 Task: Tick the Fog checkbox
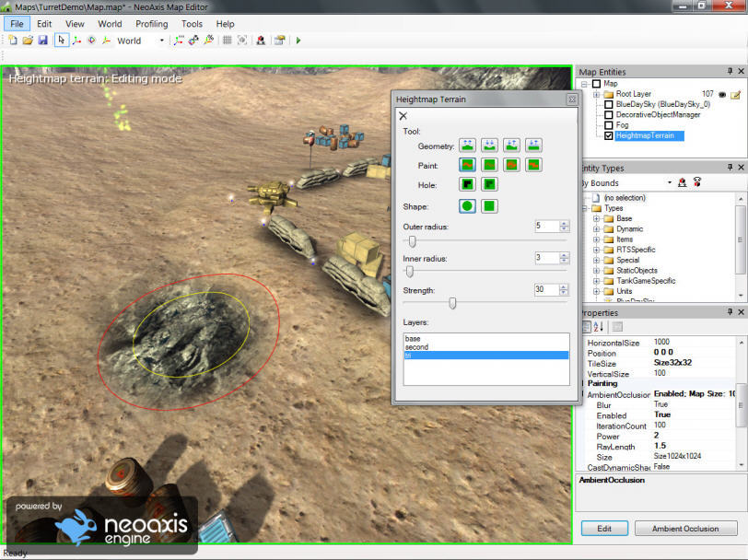tap(609, 125)
